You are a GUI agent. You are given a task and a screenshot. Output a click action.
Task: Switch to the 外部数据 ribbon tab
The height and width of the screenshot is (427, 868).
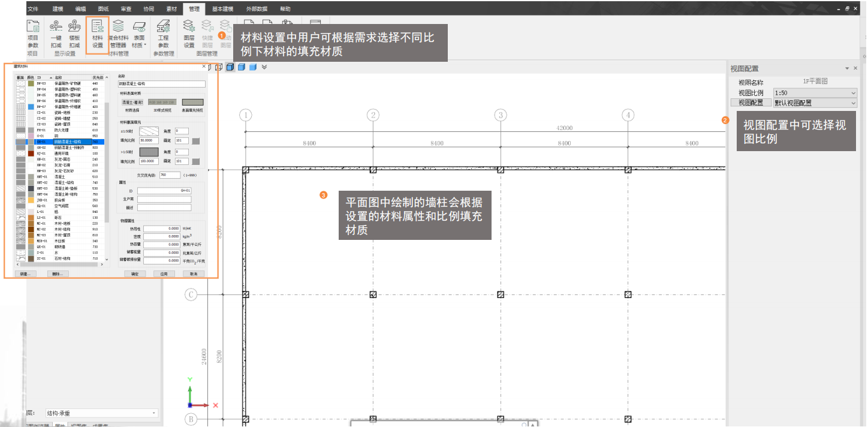257,9
